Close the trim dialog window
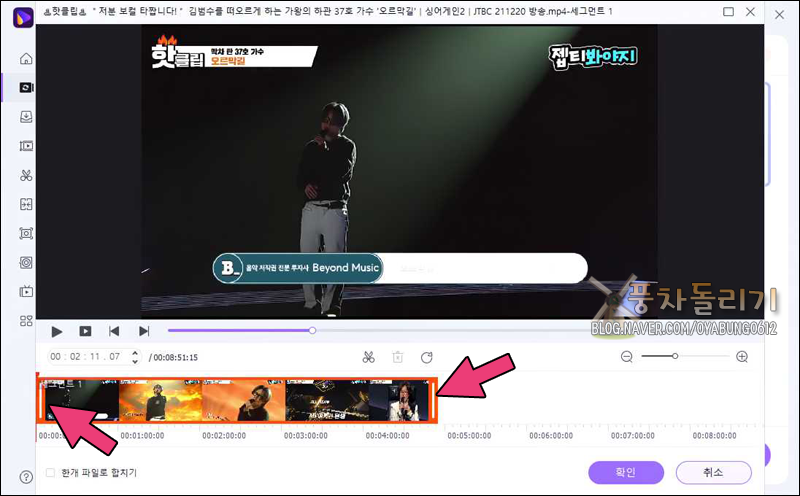 pos(751,11)
